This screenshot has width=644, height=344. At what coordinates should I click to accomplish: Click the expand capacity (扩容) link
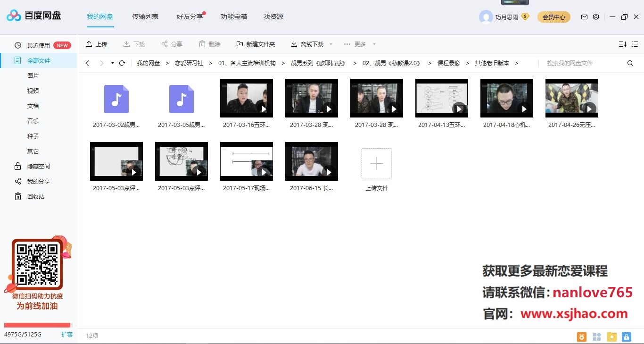67,334
